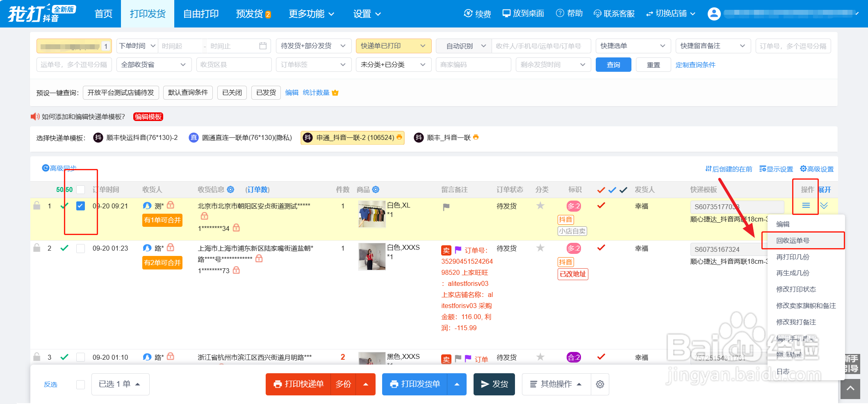The image size is (868, 404).
Task: Click the 打印快递单 button
Action: pyautogui.click(x=298, y=384)
